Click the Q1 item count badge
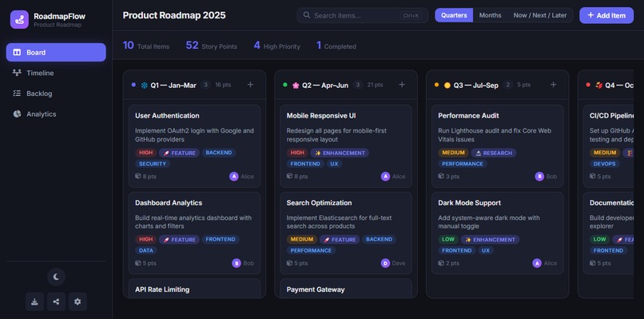 pyautogui.click(x=206, y=85)
